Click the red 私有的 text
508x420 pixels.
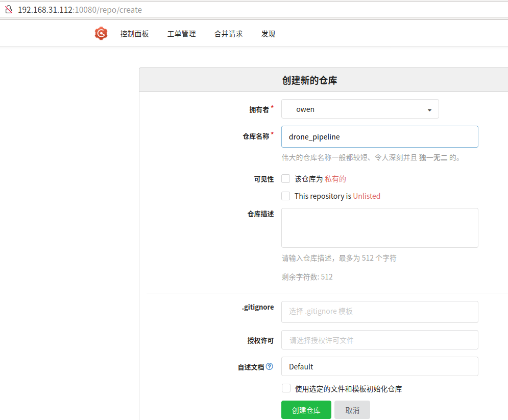pyautogui.click(x=335, y=179)
